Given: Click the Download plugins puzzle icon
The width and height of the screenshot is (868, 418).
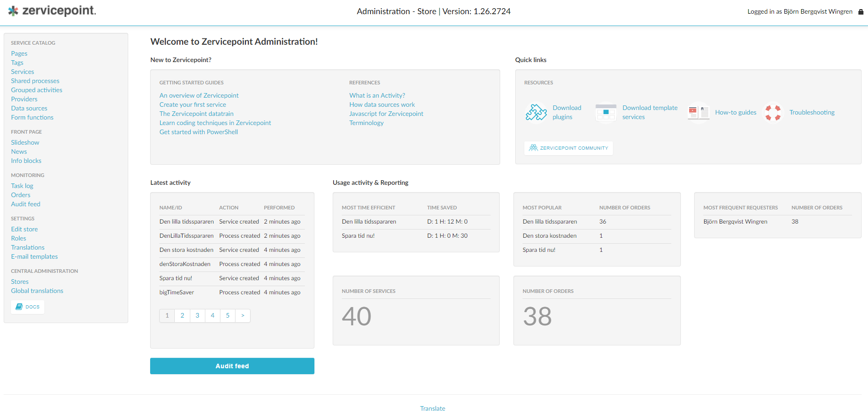Looking at the screenshot, I should coord(536,112).
